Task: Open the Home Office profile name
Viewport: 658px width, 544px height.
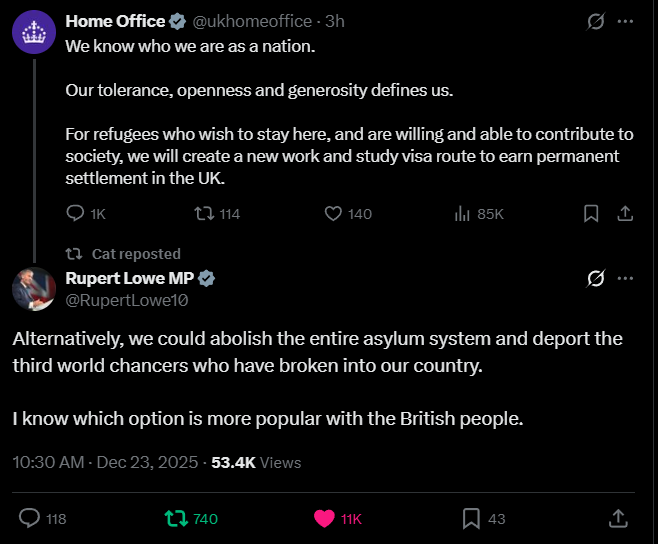Action: 115,21
